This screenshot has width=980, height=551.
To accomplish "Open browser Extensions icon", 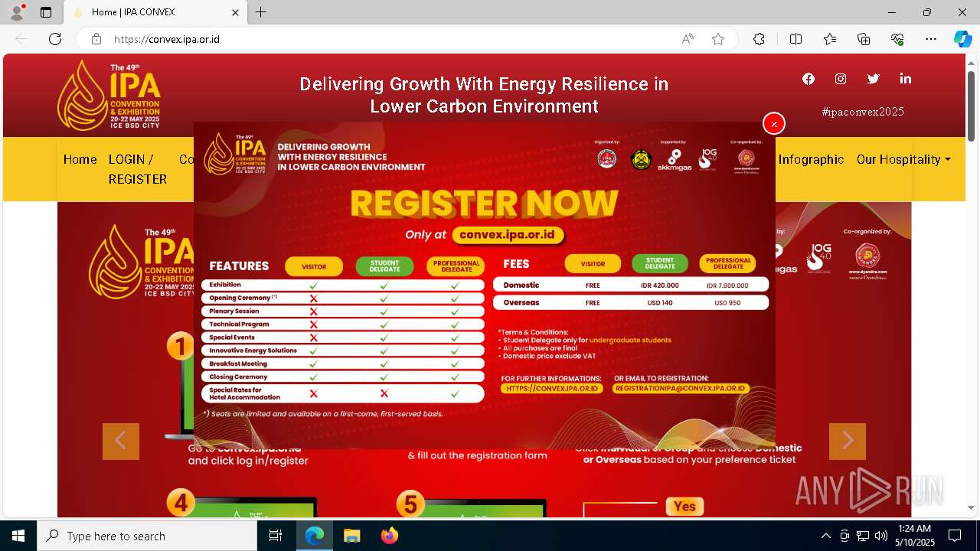I will (759, 39).
